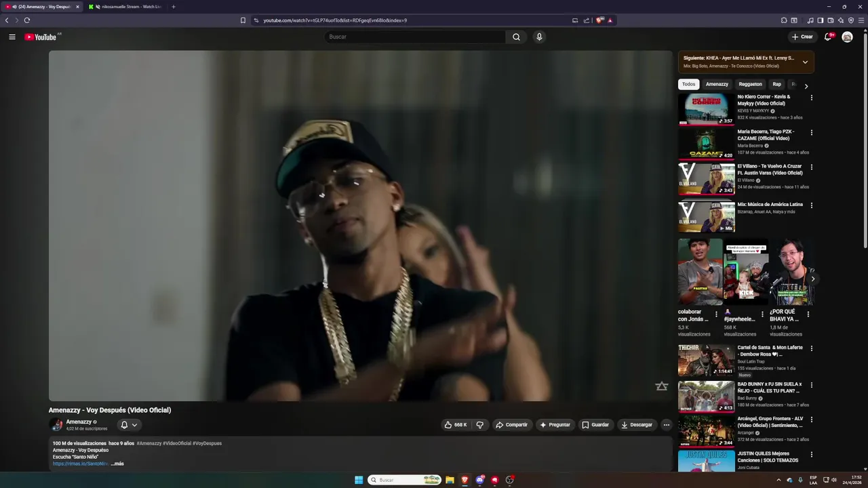Reload the page in the browser
The image size is (868, 488).
point(27,20)
